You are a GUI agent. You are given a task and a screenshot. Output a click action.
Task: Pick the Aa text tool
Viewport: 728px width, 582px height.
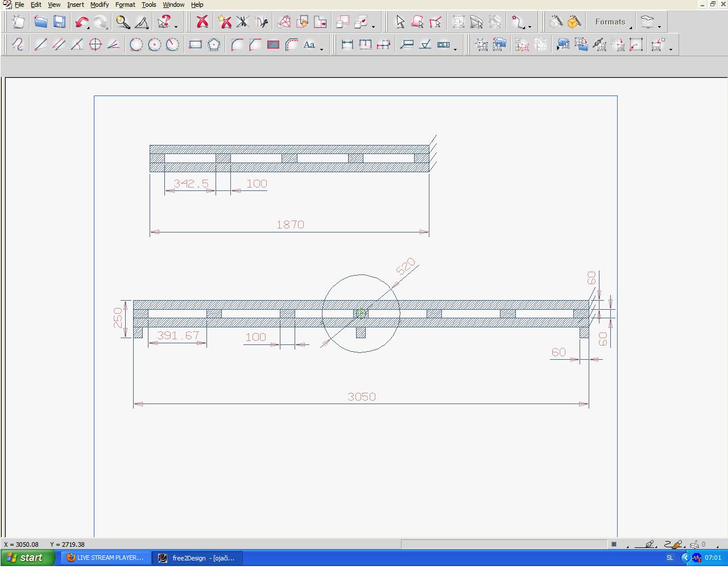click(309, 44)
